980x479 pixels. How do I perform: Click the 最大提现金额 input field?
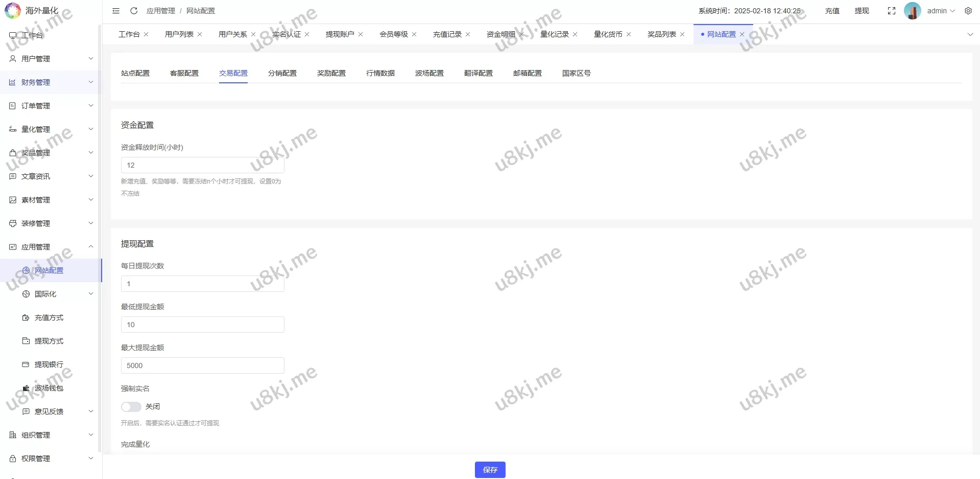pyautogui.click(x=202, y=366)
